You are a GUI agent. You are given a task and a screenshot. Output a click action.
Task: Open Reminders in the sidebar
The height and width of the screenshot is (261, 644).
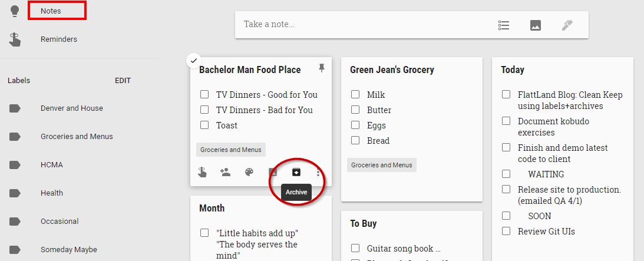coord(59,39)
